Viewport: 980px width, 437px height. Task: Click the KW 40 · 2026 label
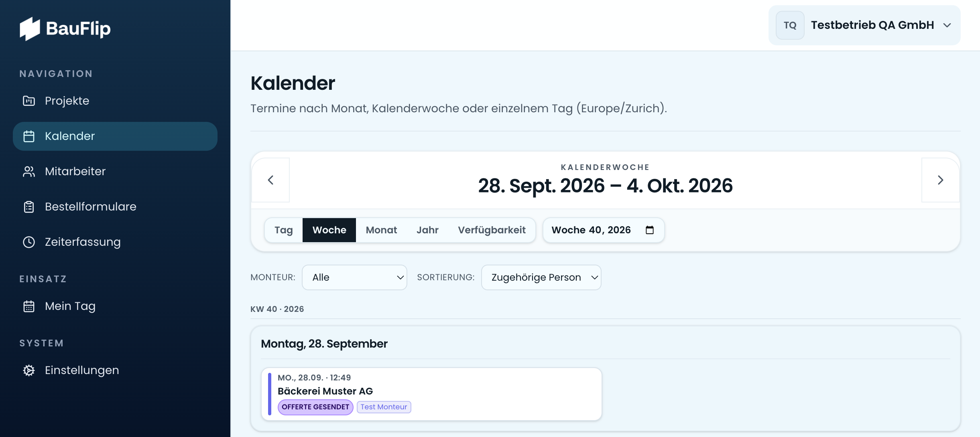coord(277,309)
